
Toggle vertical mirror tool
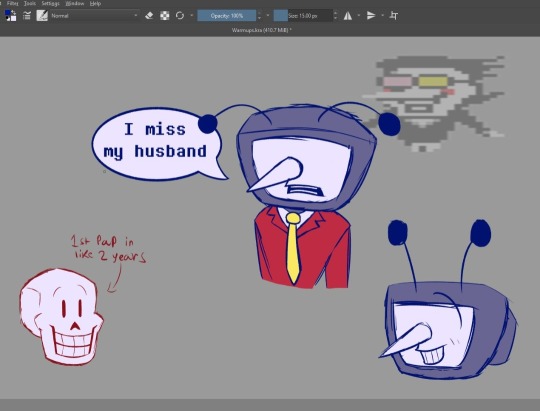pyautogui.click(x=371, y=16)
